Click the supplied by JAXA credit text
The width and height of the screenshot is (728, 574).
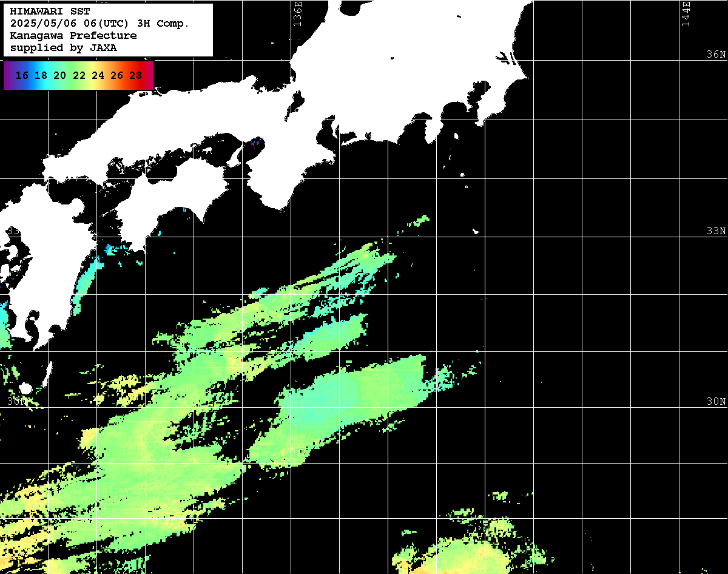tap(64, 48)
